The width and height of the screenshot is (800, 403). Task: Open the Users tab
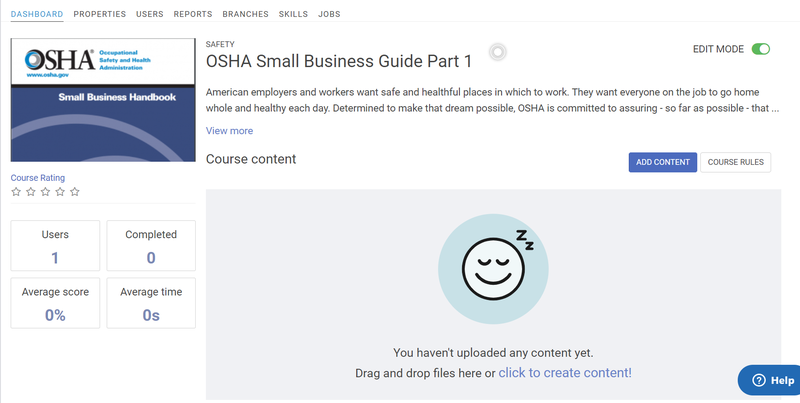click(x=149, y=14)
